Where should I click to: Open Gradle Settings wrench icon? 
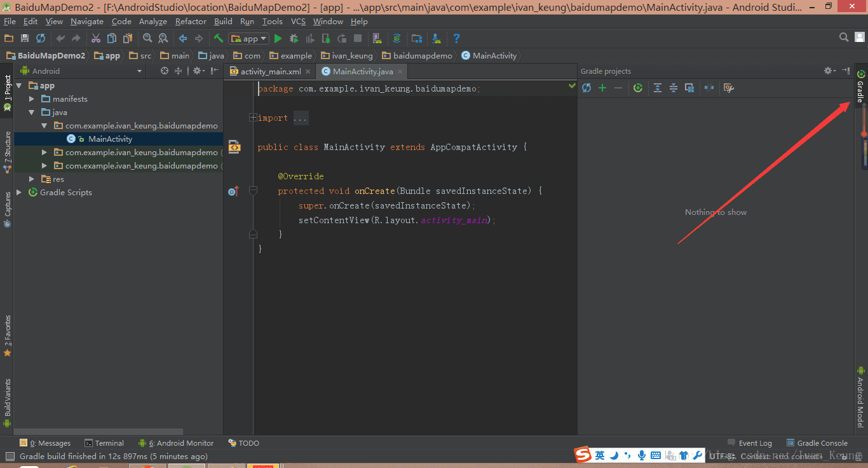(729, 88)
